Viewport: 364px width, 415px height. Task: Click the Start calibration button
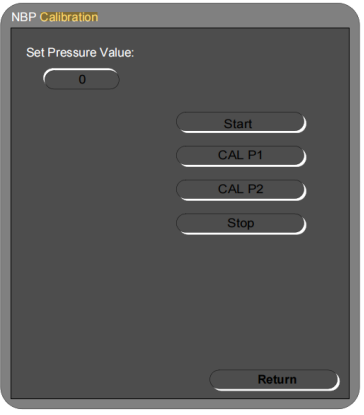tap(241, 123)
